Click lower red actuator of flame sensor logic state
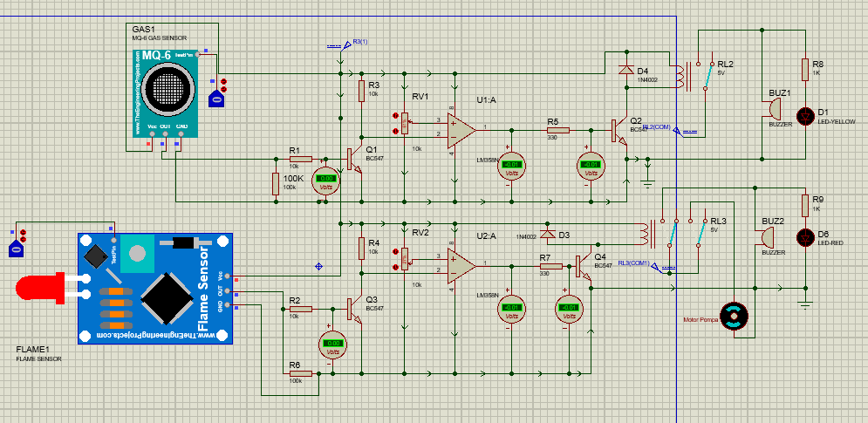Image resolution: width=868 pixels, height=423 pixels. [23, 239]
